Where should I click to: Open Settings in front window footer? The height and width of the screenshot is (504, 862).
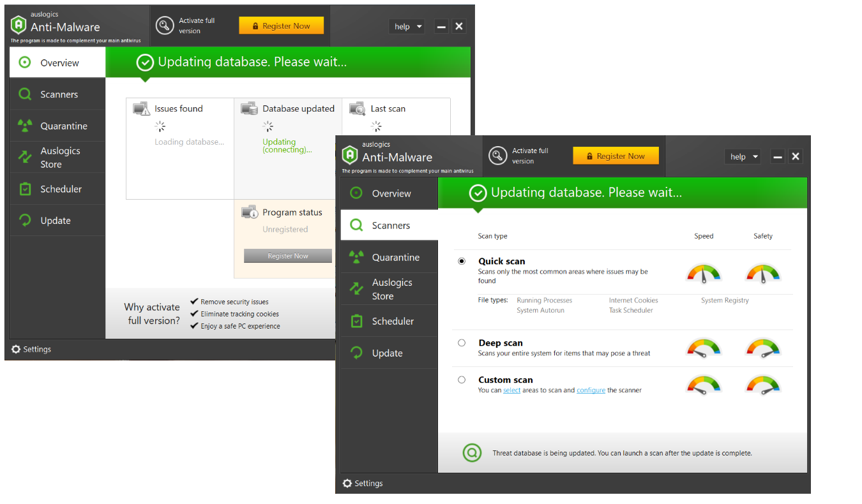click(x=363, y=483)
